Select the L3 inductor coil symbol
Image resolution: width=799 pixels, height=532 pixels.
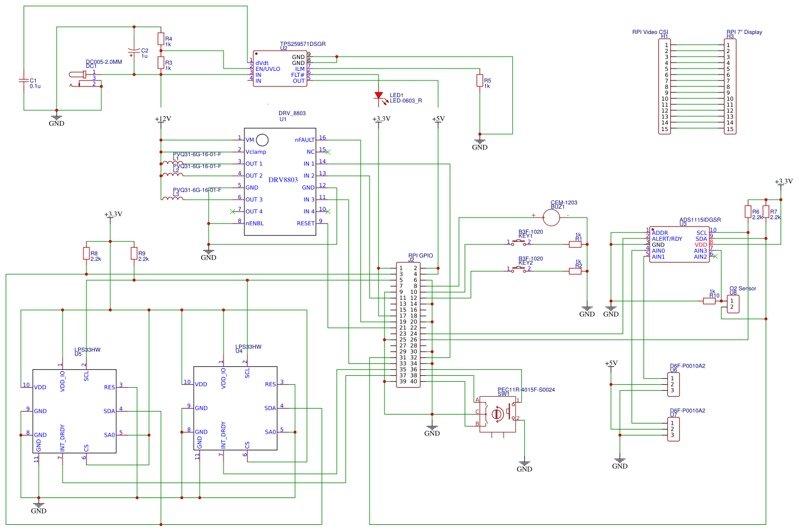(x=172, y=198)
